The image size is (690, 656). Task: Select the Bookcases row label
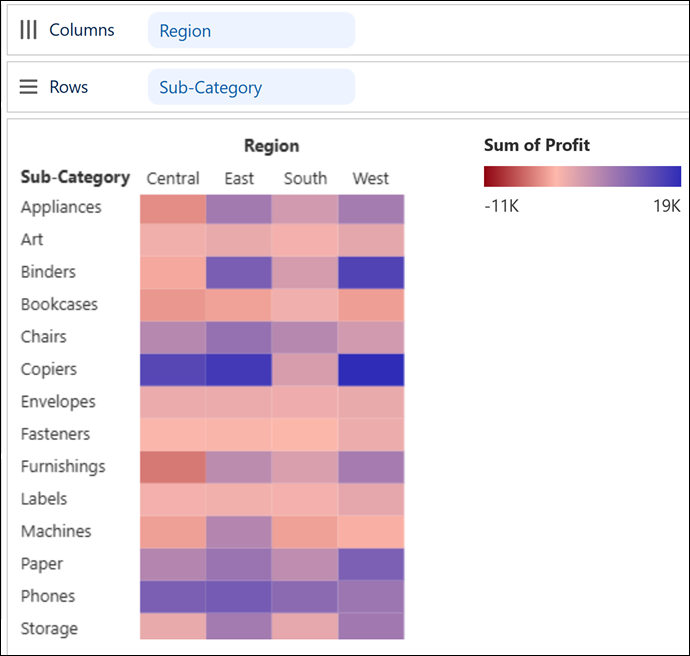pyautogui.click(x=59, y=304)
